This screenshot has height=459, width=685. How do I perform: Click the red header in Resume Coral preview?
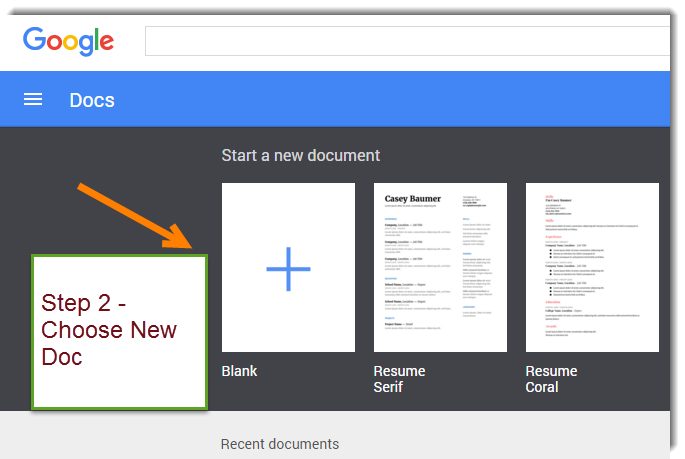click(550, 196)
